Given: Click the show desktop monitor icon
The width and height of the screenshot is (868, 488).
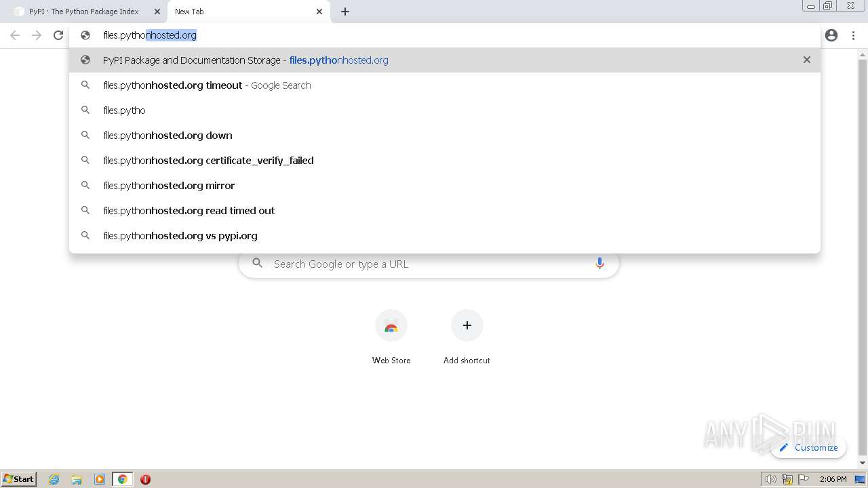Looking at the screenshot, I should tap(860, 479).
